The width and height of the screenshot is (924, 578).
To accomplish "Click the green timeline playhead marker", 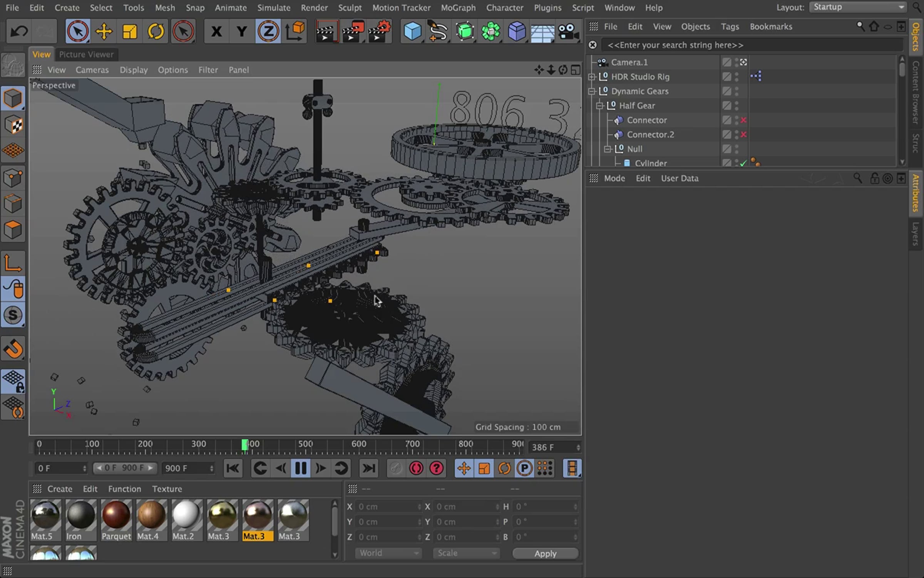I will click(x=244, y=445).
